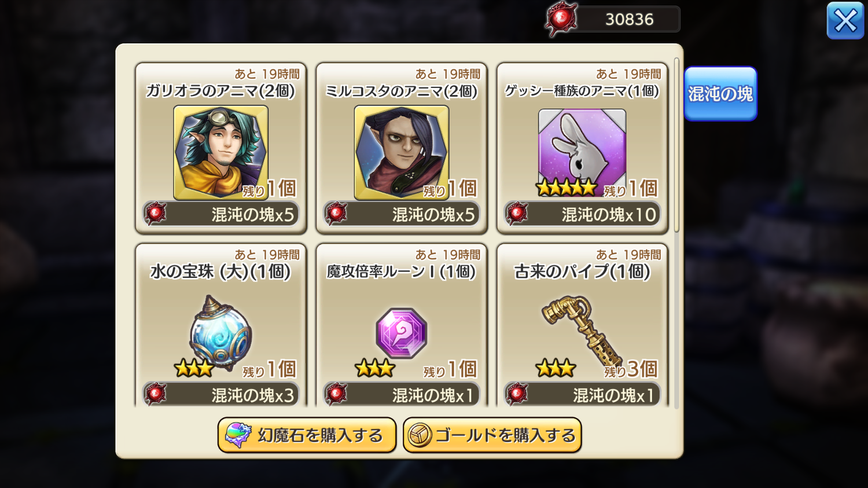Select the ミルコスタ character portrait icon

(402, 152)
